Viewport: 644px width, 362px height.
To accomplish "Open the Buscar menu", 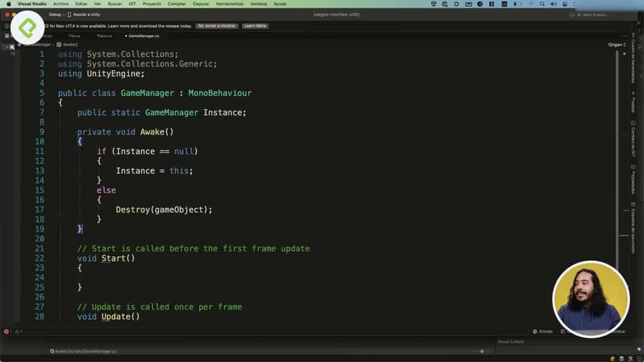I will pos(114,4).
